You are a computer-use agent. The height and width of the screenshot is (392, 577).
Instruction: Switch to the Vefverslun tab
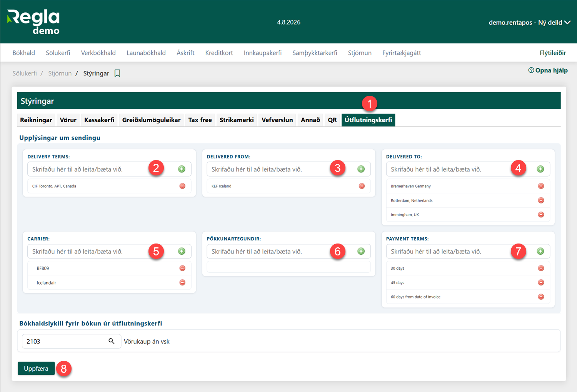(277, 120)
